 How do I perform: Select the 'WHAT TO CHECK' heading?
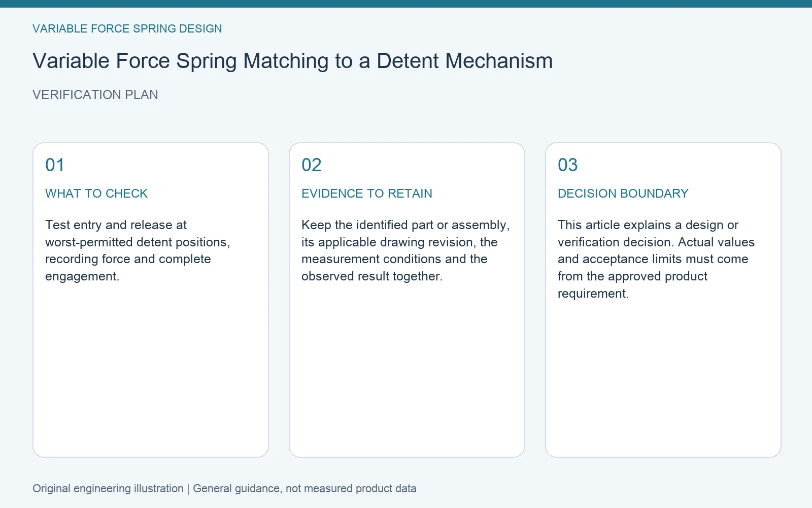[x=96, y=194]
